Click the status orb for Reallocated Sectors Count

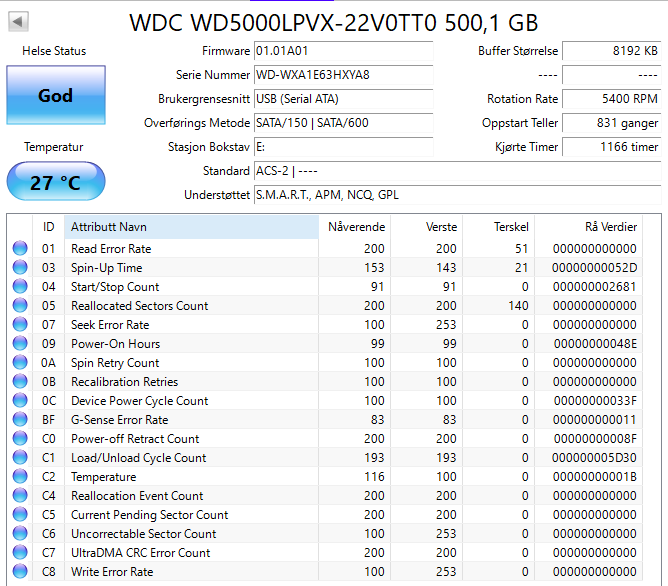[x=19, y=306]
